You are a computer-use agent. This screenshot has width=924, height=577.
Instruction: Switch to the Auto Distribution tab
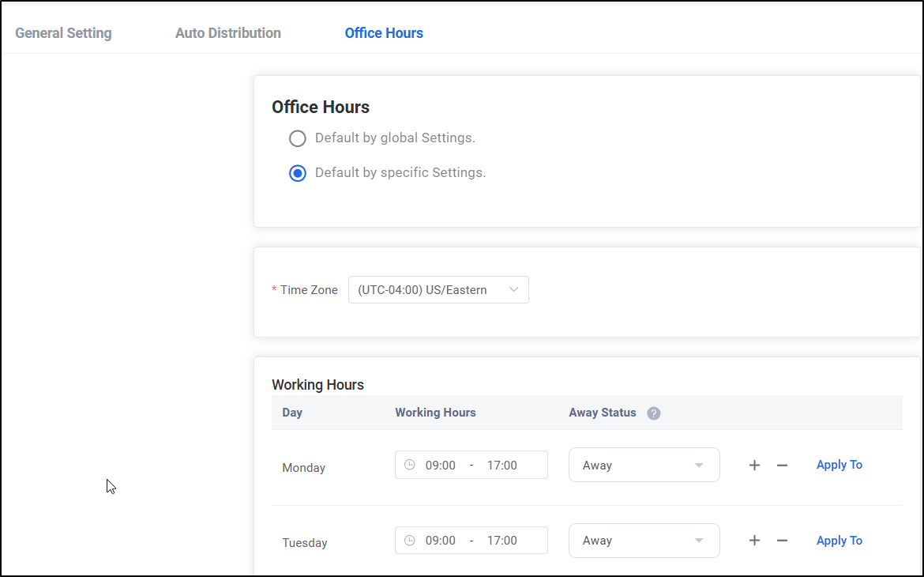click(228, 33)
